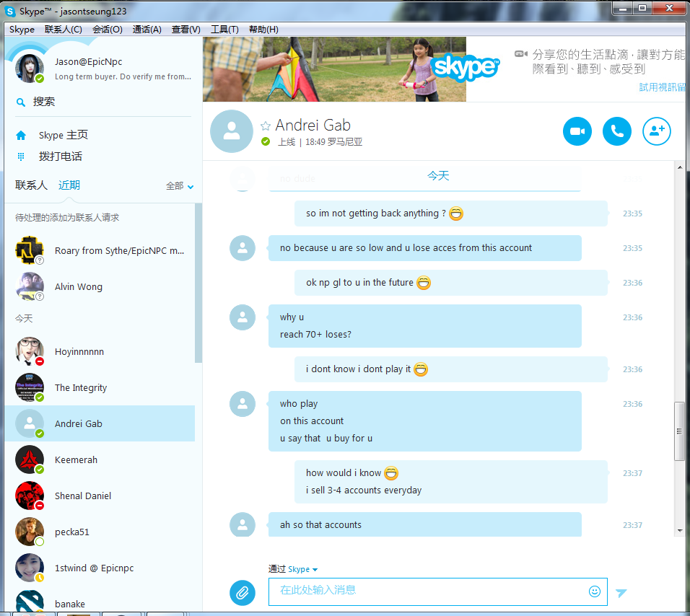Click Hoyinnnnnn's avatar

click(x=30, y=351)
